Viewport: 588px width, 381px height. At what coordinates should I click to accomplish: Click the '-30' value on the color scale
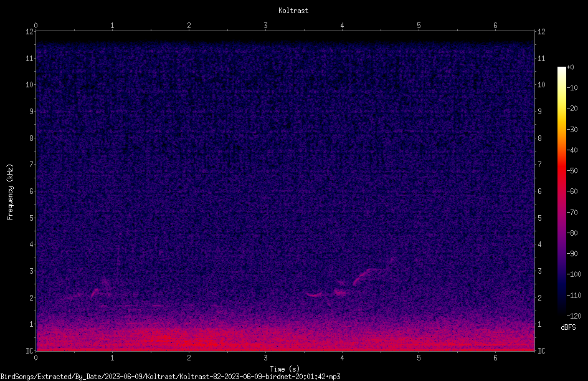point(572,130)
